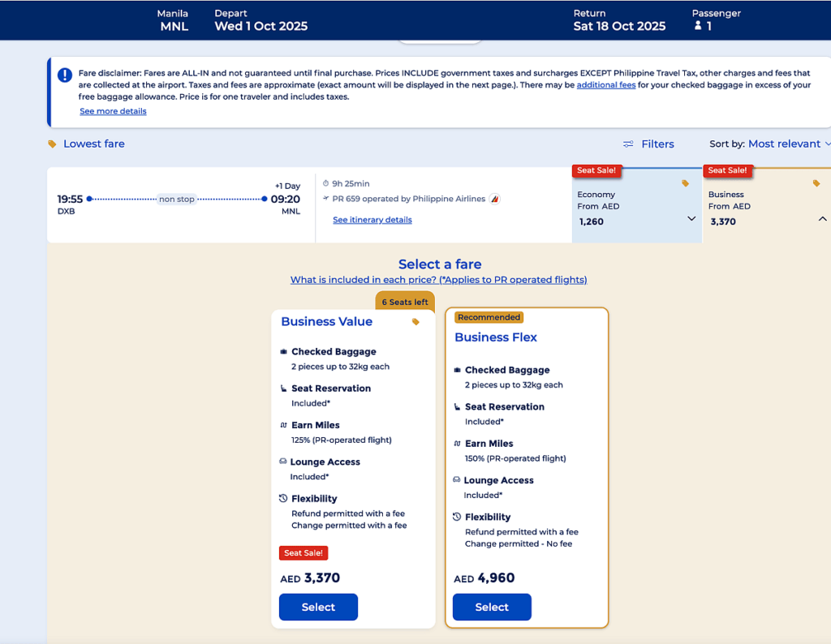The height and width of the screenshot is (644, 831).
Task: Click the Filters sliders icon
Action: click(x=628, y=144)
